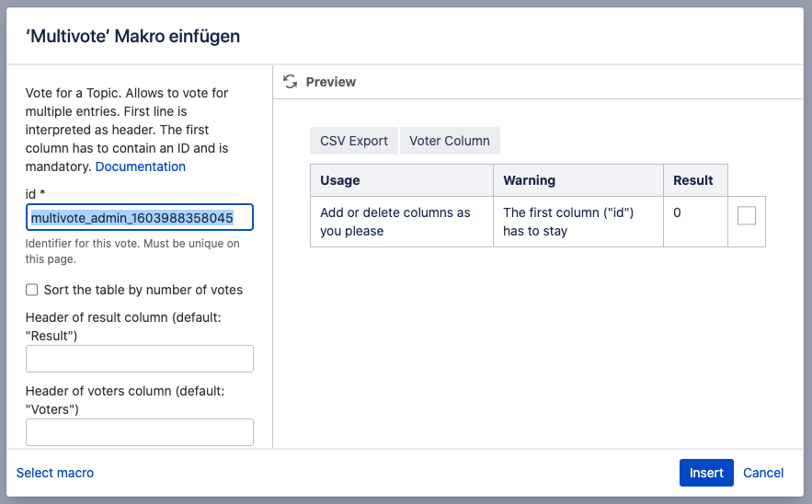Click the CSV Export button
Screen dimensions: 812x504
354,141
